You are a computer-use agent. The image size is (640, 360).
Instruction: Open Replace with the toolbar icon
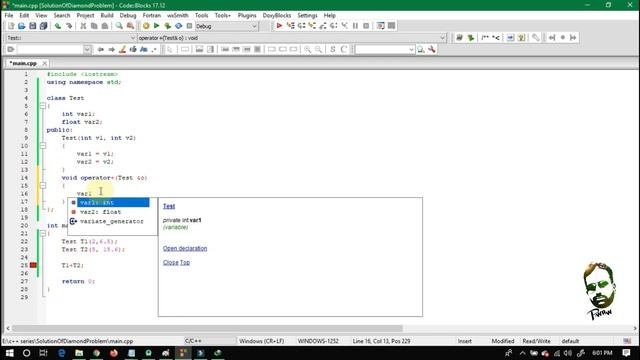130,26
